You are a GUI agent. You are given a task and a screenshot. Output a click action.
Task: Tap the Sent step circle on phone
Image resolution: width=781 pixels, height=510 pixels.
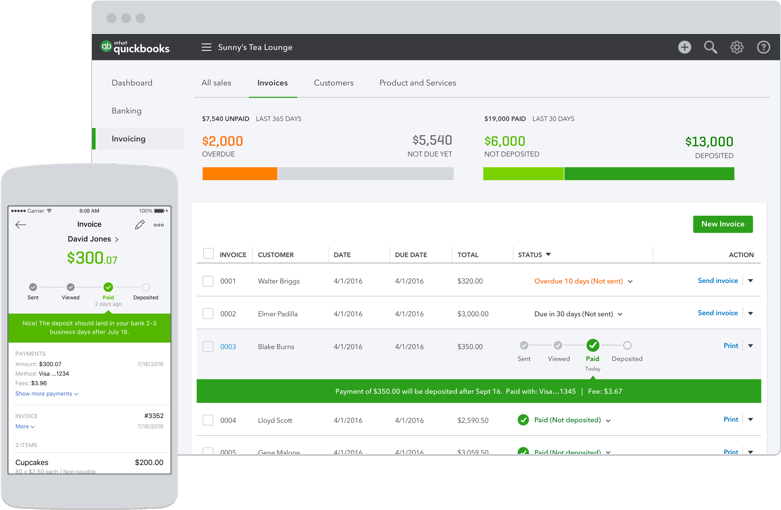point(33,287)
